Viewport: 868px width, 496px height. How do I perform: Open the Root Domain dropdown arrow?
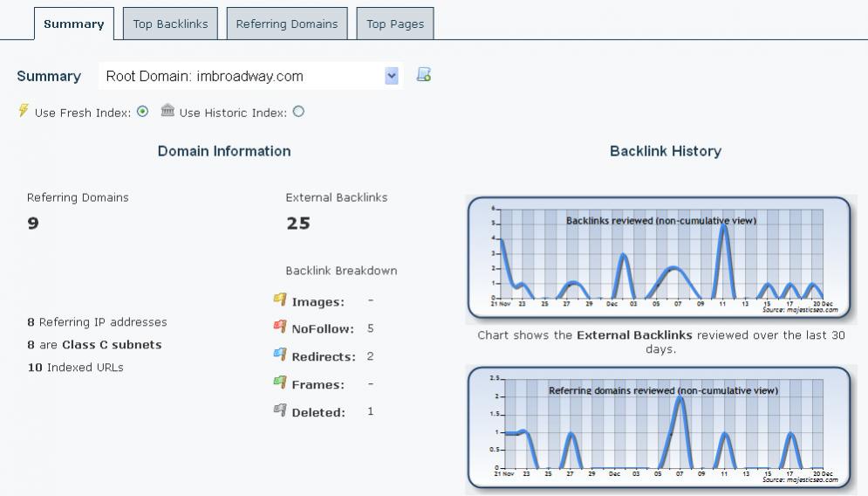click(x=392, y=76)
